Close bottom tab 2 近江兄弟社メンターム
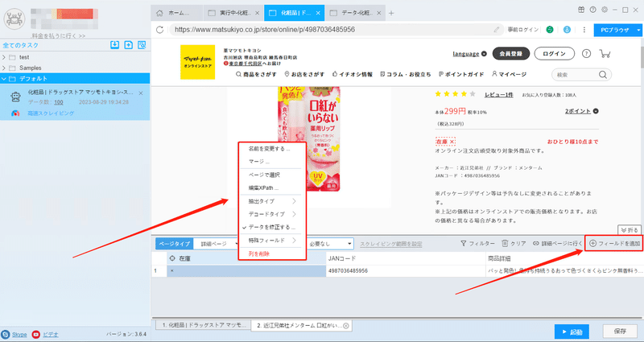The height and width of the screenshot is (342, 644). [x=346, y=326]
